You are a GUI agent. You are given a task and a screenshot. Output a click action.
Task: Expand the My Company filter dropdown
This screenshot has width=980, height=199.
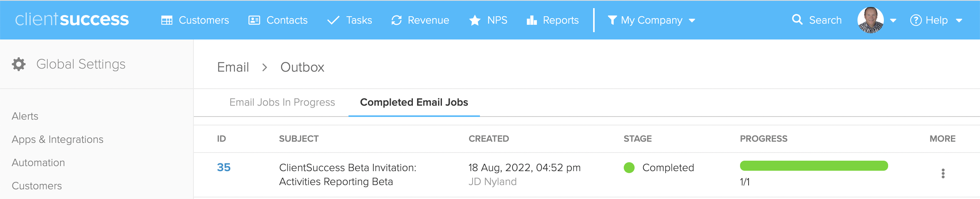tap(692, 21)
